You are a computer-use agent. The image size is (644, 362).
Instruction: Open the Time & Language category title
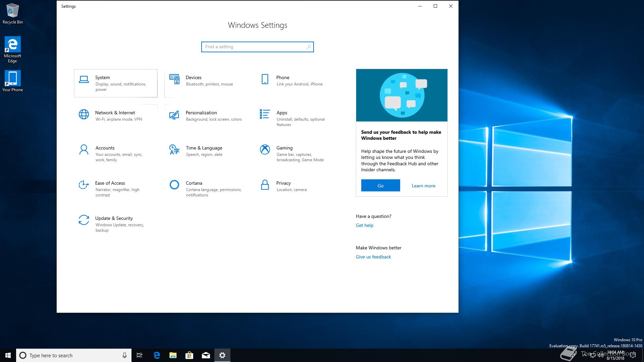[204, 148]
